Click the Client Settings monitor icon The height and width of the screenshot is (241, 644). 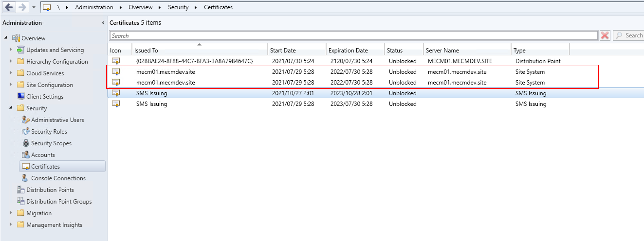(21, 96)
